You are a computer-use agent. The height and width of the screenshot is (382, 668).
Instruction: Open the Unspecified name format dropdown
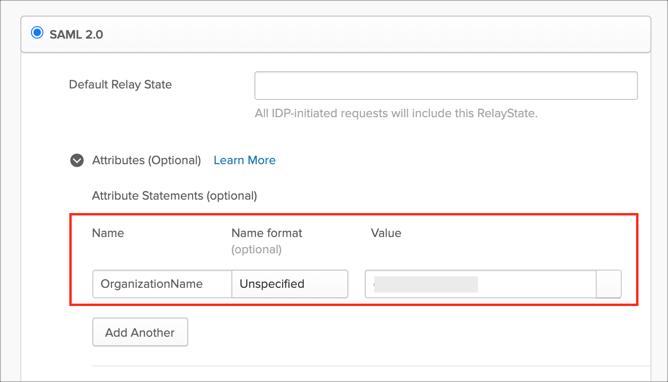point(290,284)
